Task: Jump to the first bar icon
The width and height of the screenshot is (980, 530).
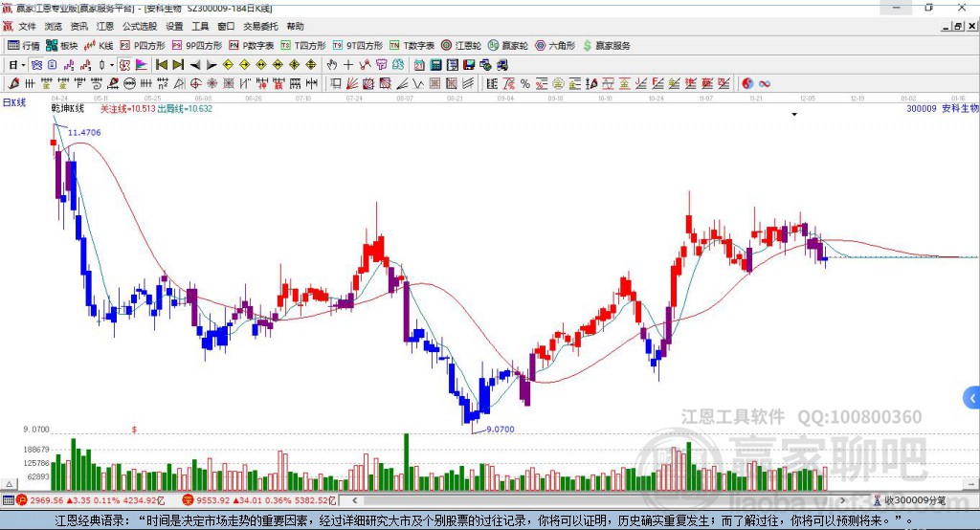Action: pyautogui.click(x=161, y=65)
